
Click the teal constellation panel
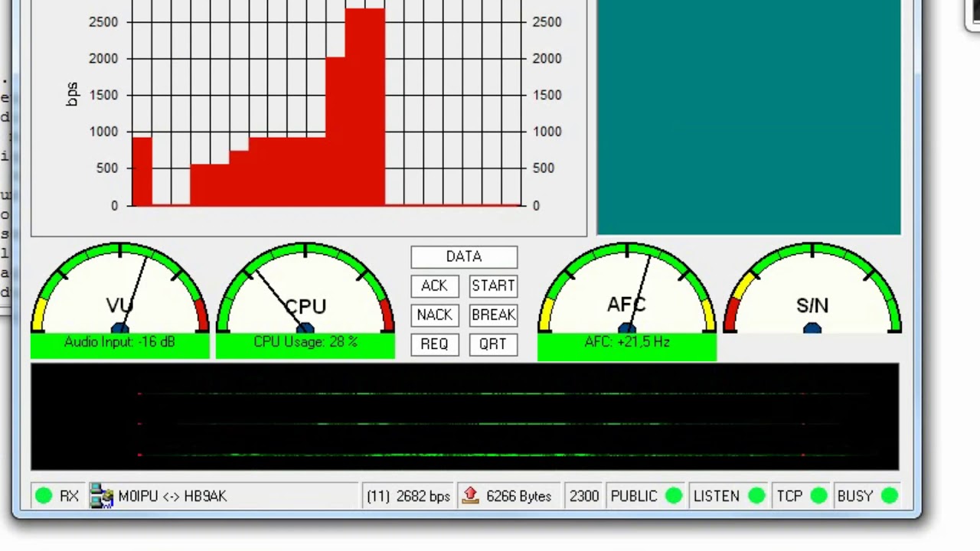749,118
